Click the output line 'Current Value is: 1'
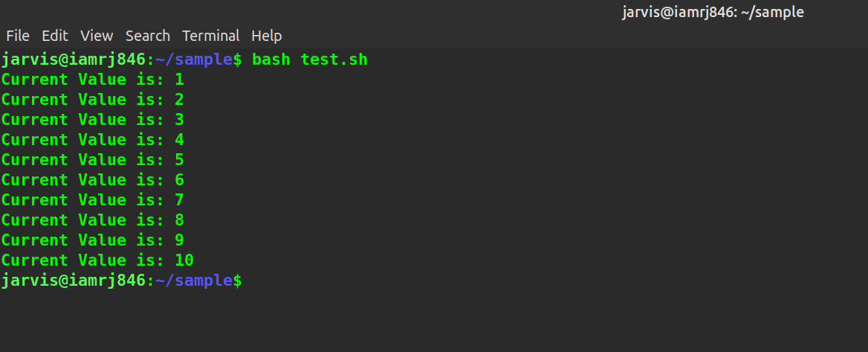This screenshot has width=868, height=352. point(92,80)
